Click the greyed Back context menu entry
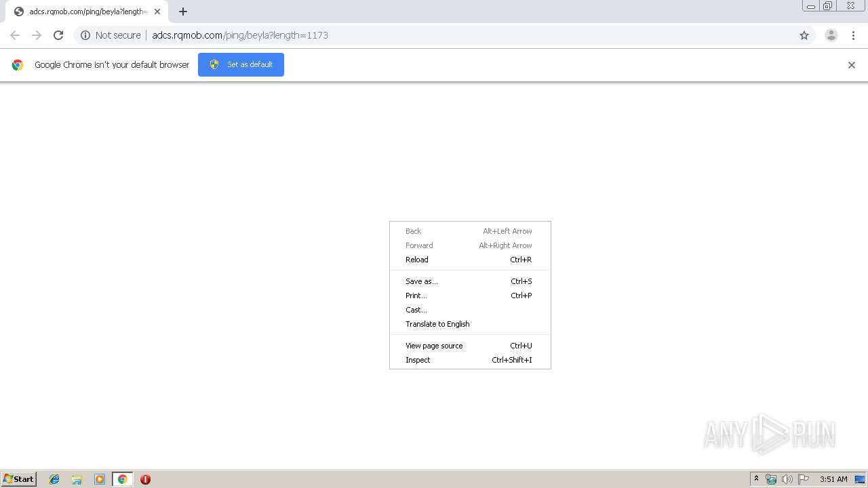The height and width of the screenshot is (488, 868). tap(470, 231)
